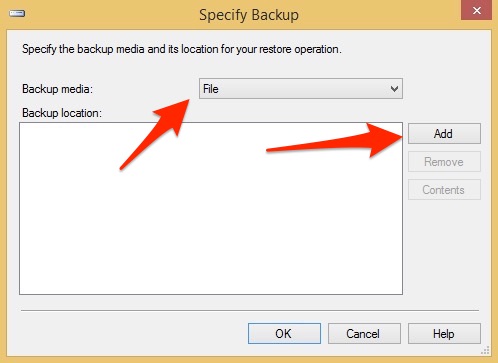Open Help for this dialog
Screen dimensions: 498x363
[444, 333]
